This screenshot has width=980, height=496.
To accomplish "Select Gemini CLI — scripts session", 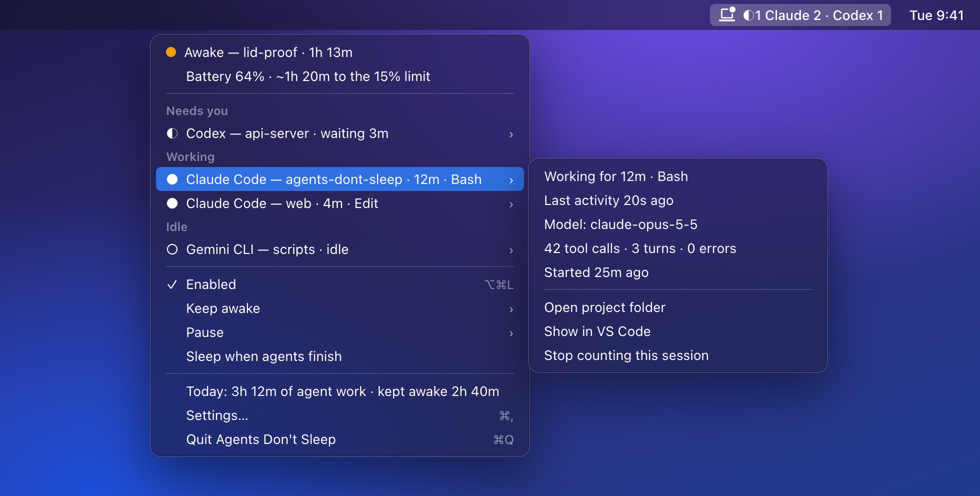I will click(340, 249).
